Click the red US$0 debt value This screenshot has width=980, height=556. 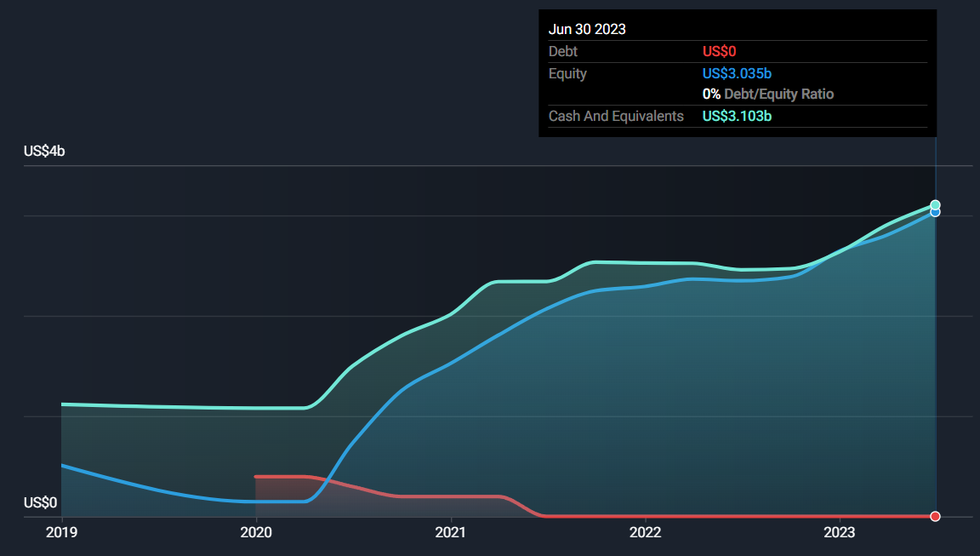click(719, 51)
